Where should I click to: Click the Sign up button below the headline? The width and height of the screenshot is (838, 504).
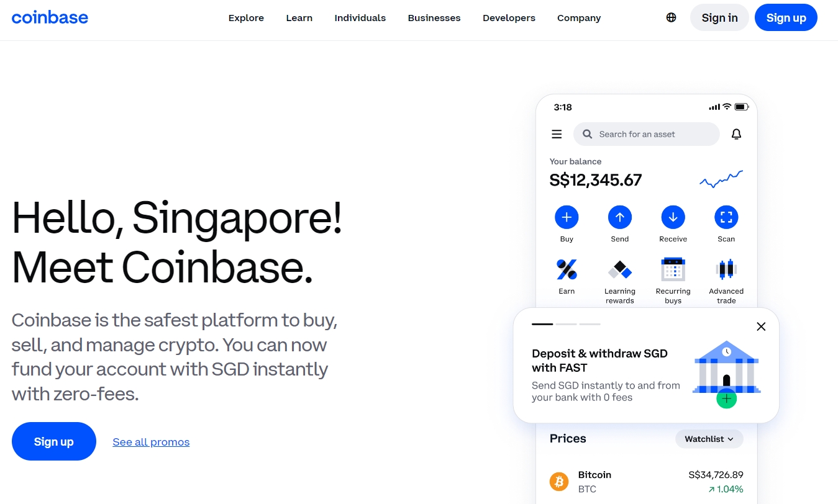coord(54,441)
